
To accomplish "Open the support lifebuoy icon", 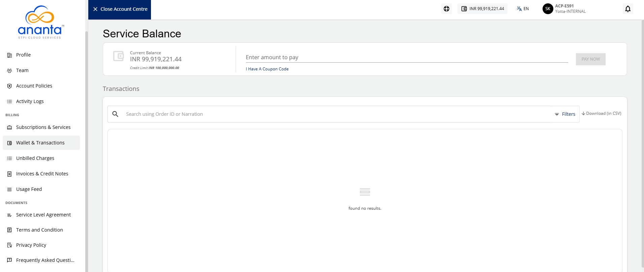I will (447, 9).
